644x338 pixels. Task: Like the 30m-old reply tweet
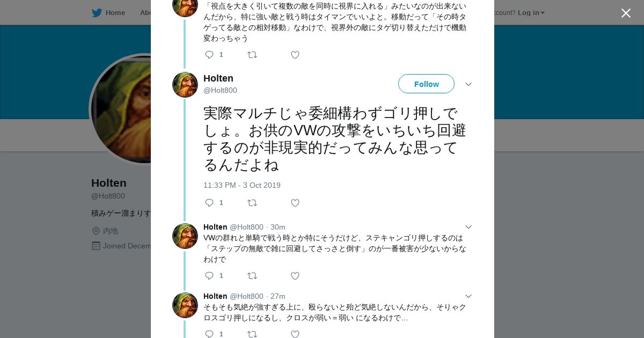(295, 276)
